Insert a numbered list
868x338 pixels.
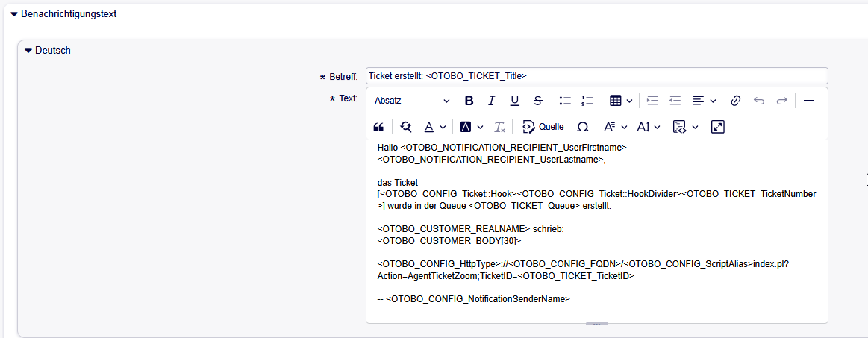coord(587,101)
